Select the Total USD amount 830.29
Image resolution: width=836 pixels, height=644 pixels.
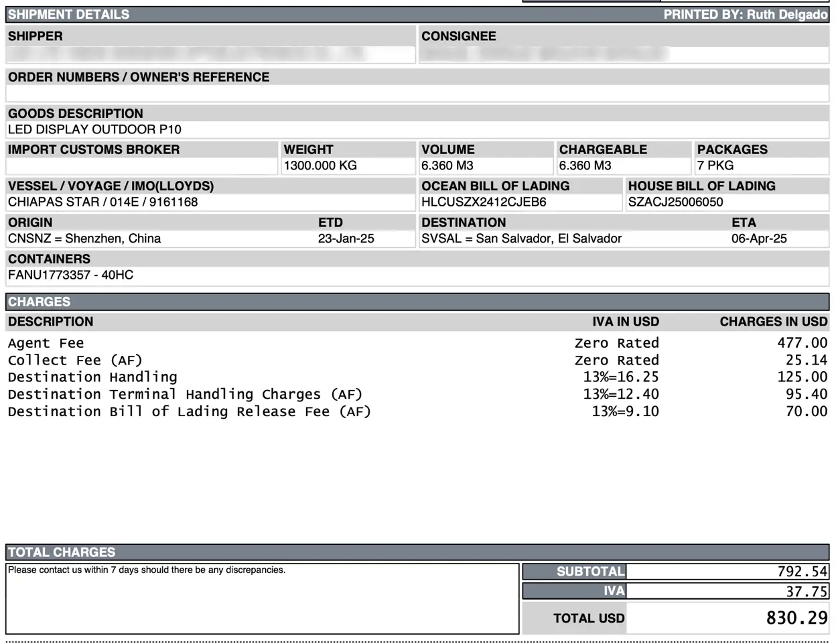tap(796, 618)
